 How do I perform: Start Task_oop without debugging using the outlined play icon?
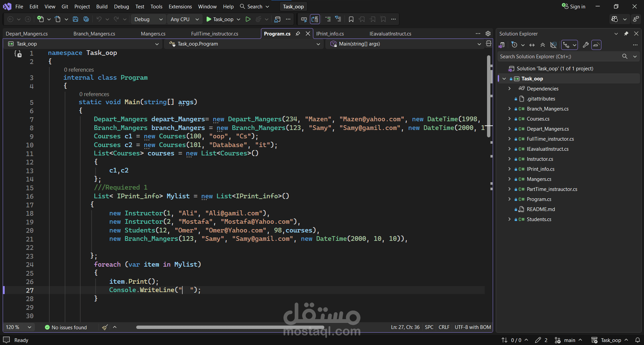(x=248, y=19)
